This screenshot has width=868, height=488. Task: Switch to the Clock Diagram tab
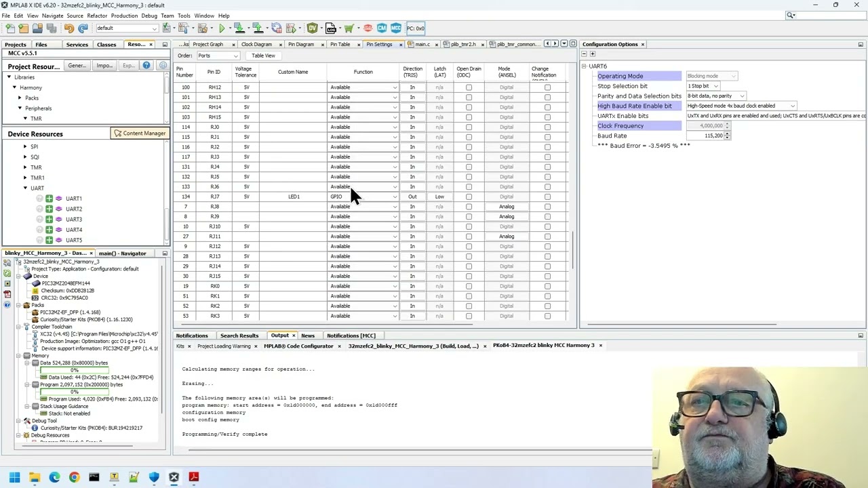pos(256,45)
